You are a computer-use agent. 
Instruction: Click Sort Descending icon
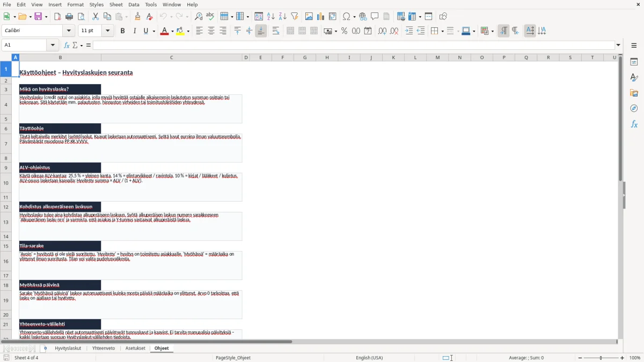pos(282,17)
